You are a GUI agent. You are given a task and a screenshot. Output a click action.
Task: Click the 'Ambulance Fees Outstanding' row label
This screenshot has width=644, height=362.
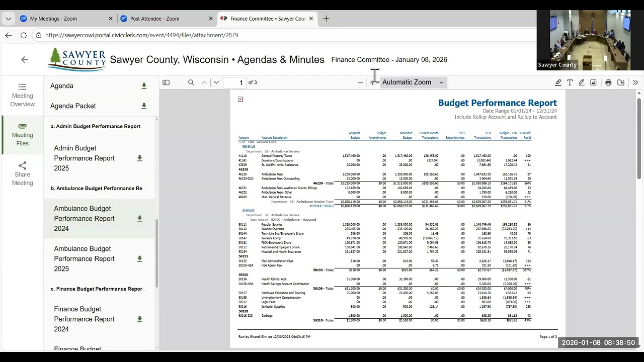pyautogui.click(x=280, y=178)
